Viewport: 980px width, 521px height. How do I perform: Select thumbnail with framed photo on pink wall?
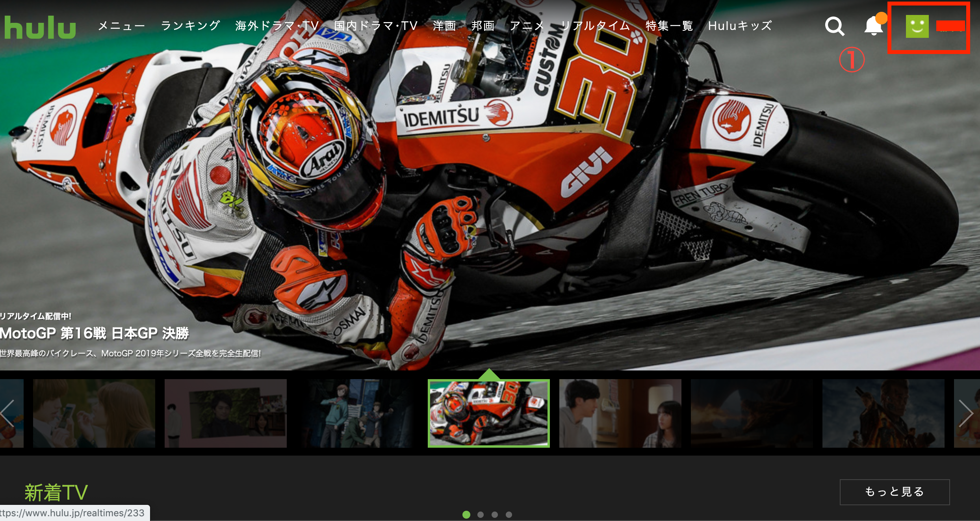[x=225, y=413]
